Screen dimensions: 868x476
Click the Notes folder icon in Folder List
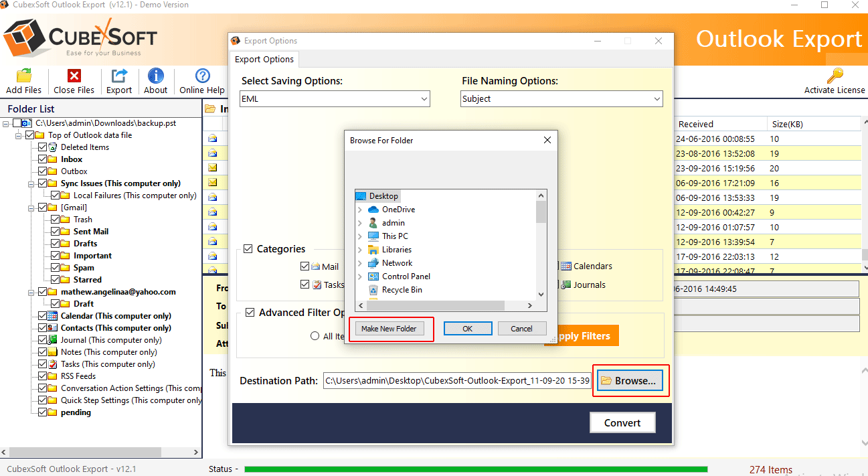point(53,352)
